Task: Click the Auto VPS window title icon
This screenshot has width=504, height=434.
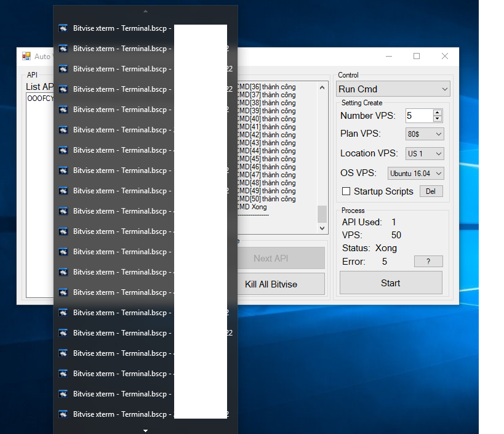Action: pyautogui.click(x=26, y=56)
